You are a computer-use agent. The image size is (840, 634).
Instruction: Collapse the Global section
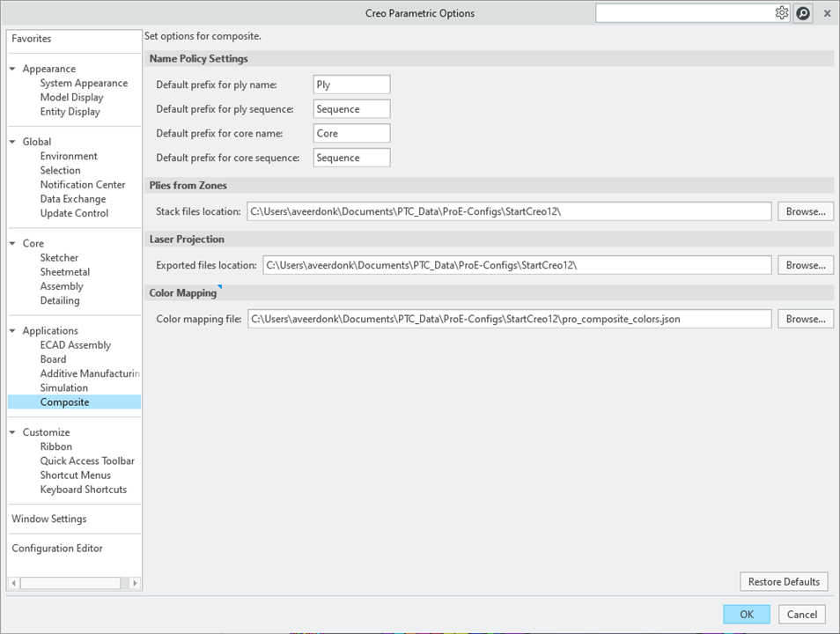pos(12,142)
